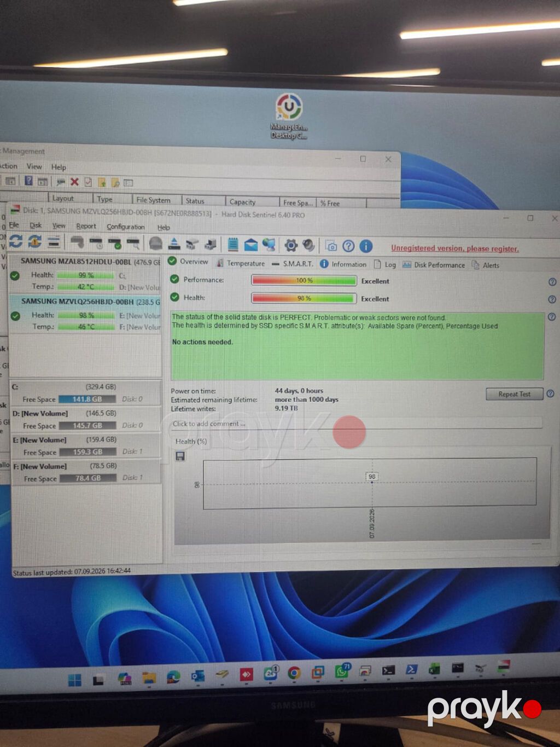Click the Unregistered version, please register link
560x747 pixels.
(x=455, y=248)
